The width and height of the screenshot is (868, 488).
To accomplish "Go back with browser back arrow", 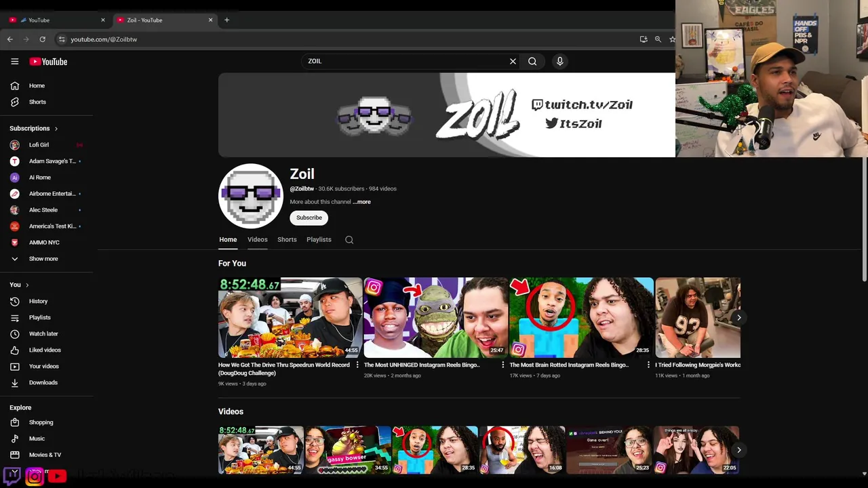I will [x=10, y=39].
